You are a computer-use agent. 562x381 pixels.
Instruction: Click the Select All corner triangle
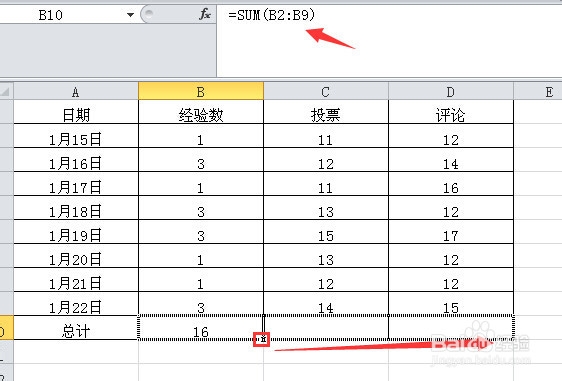coord(6,91)
